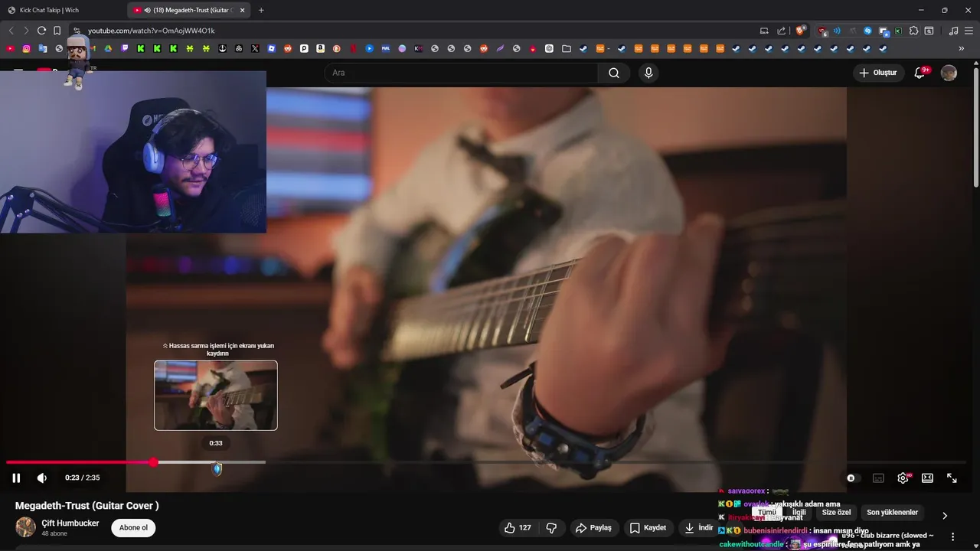The image size is (980, 551).
Task: Open Shazam extension icon
Action: pos(867,31)
